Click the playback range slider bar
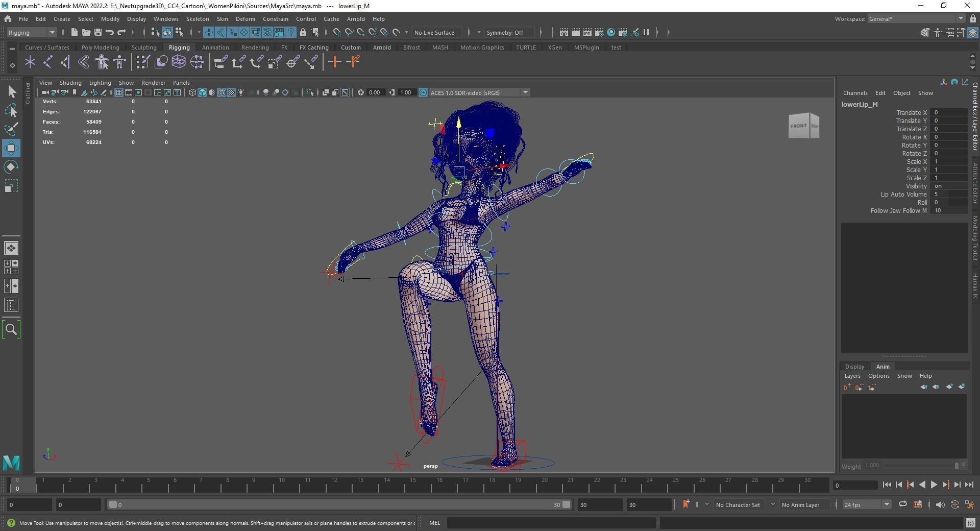 click(x=339, y=504)
